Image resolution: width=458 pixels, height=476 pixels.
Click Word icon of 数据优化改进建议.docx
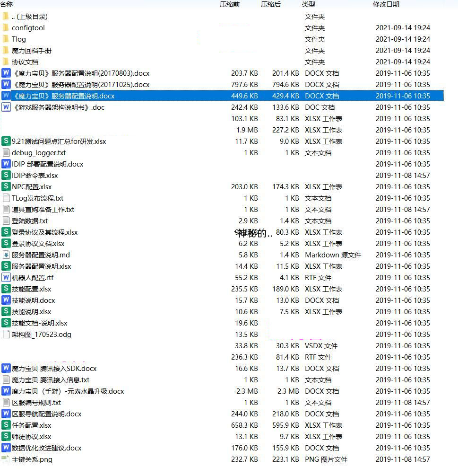coord(6,448)
